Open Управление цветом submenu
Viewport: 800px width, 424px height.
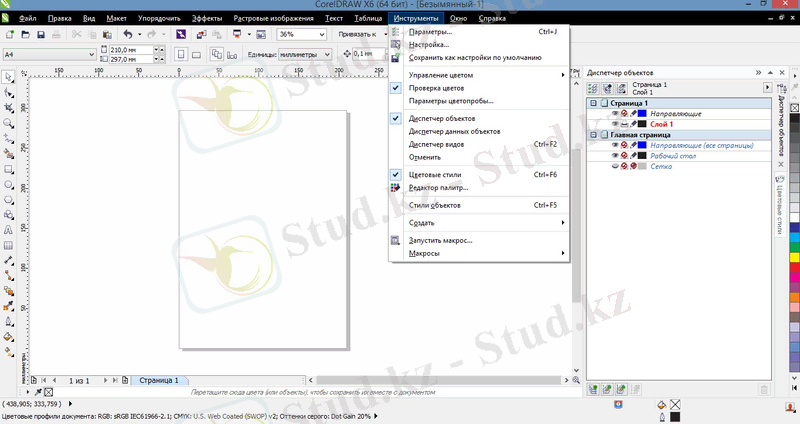[x=441, y=75]
